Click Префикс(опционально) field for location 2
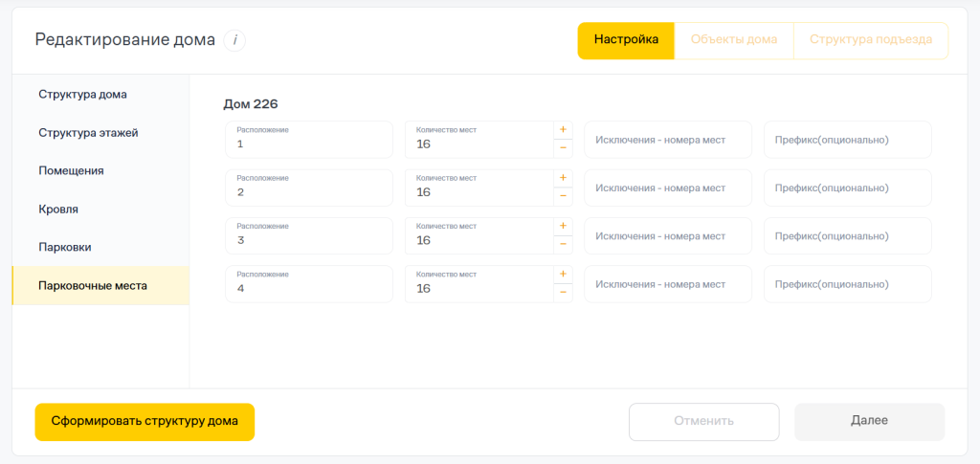This screenshot has height=464, width=980. click(x=848, y=188)
